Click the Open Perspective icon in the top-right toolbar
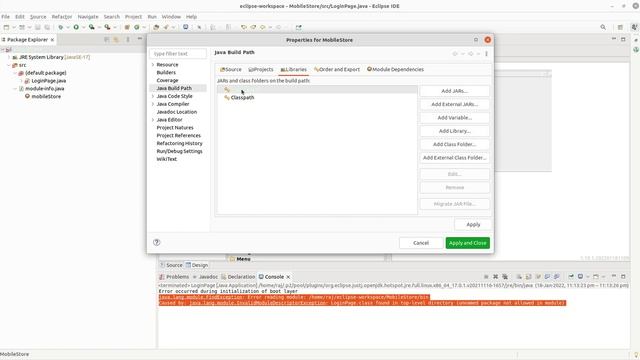640x360 pixels. [x=620, y=27]
